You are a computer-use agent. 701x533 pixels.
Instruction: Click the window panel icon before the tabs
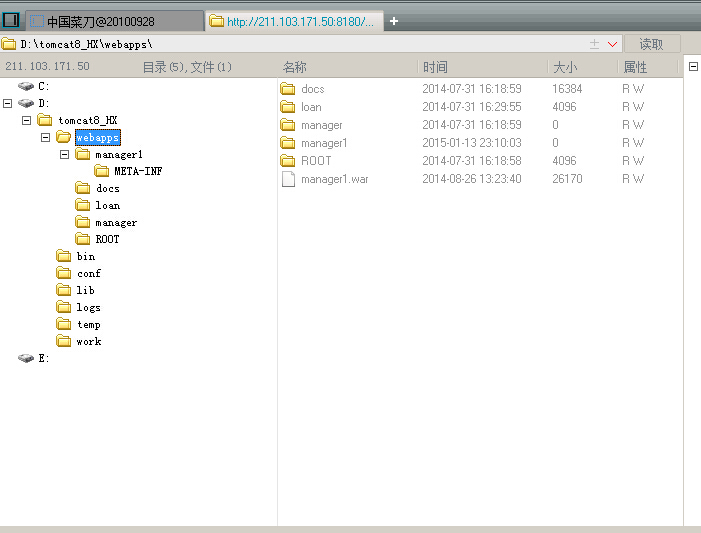click(x=11, y=20)
